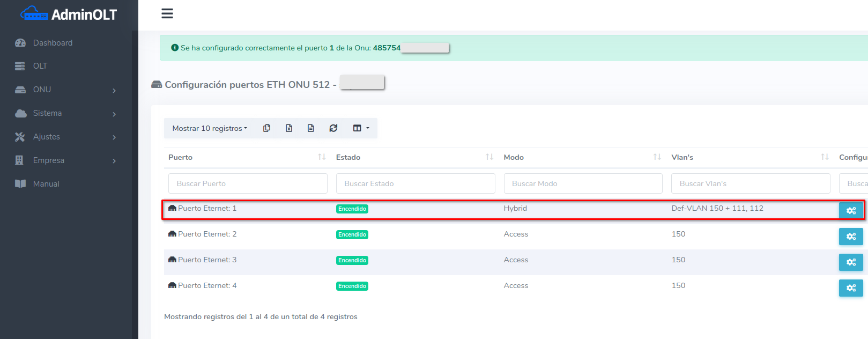Focus the Buscar Vlan's search box

[750, 183]
